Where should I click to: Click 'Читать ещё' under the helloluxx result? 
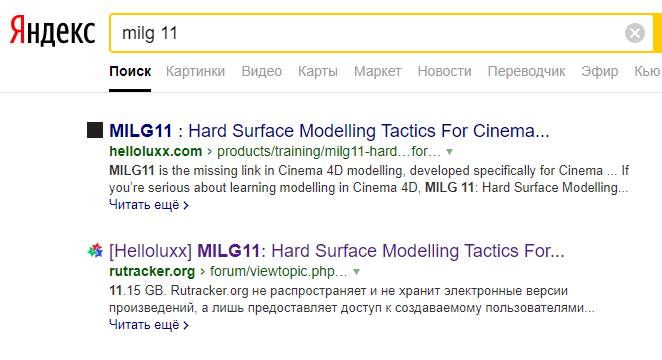point(149,205)
